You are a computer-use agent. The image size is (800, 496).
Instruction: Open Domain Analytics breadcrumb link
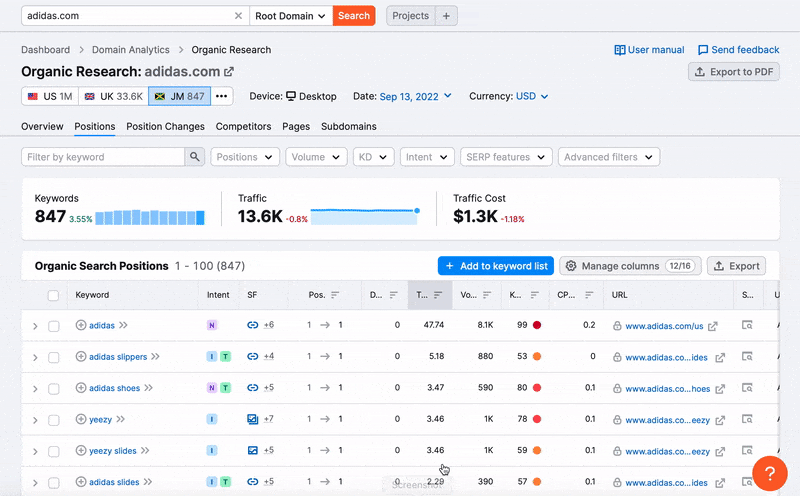[131, 49]
